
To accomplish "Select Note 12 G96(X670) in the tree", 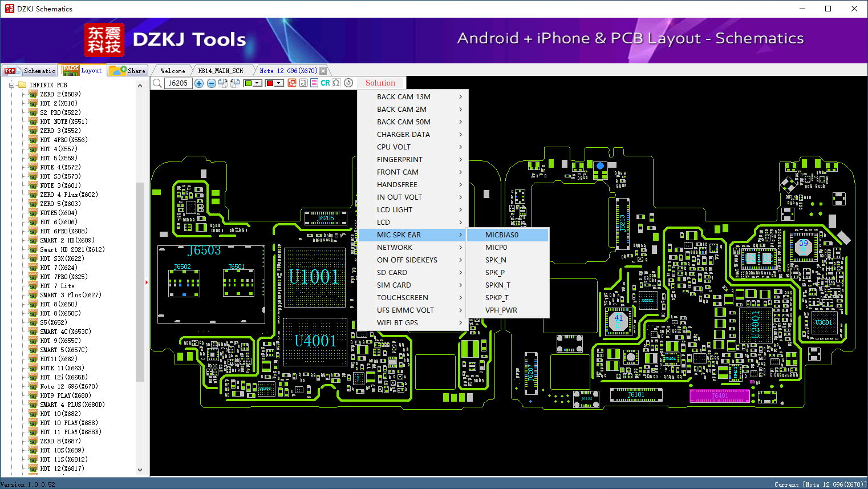I will pyautogui.click(x=69, y=386).
